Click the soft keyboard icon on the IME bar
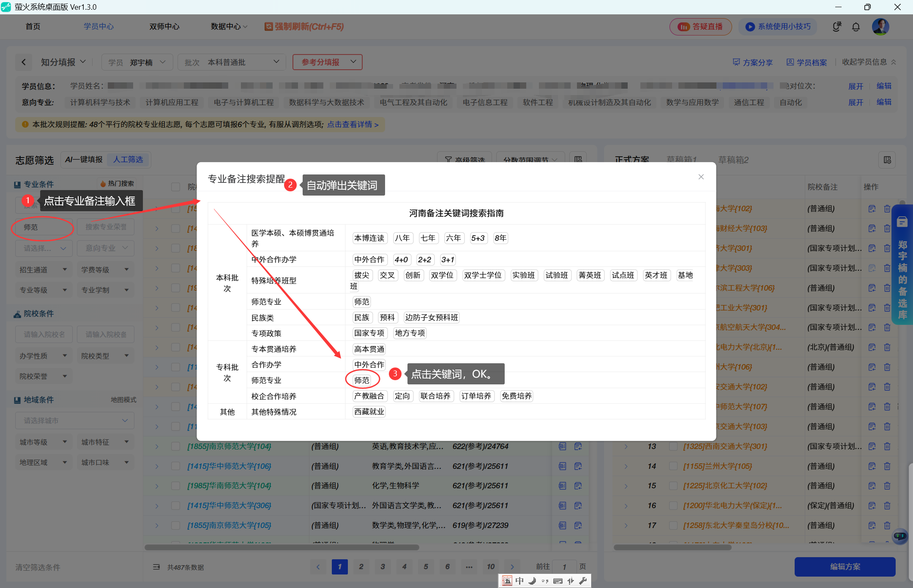 (558, 581)
